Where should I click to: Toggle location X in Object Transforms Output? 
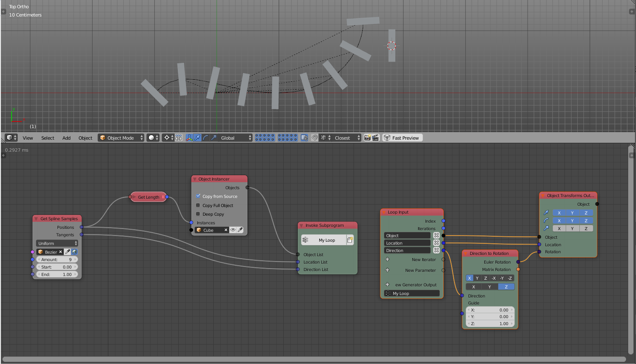[559, 213]
